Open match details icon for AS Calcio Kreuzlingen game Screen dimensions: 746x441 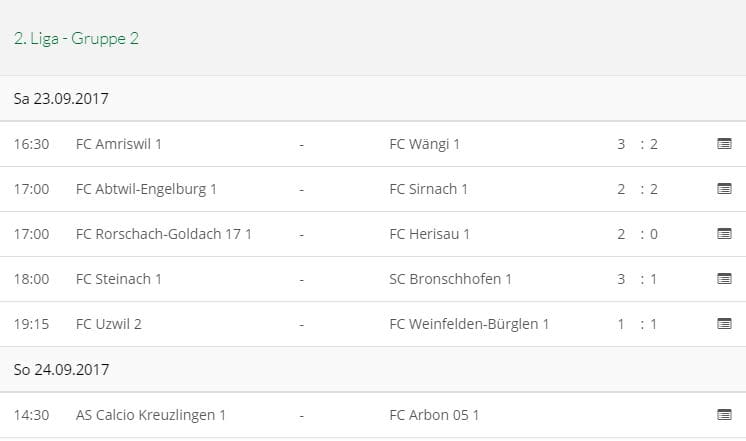click(x=724, y=414)
